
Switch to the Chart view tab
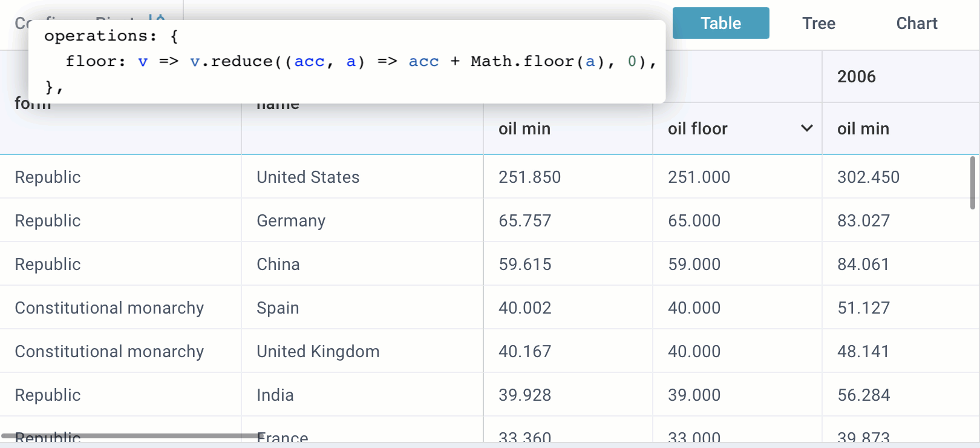916,23
